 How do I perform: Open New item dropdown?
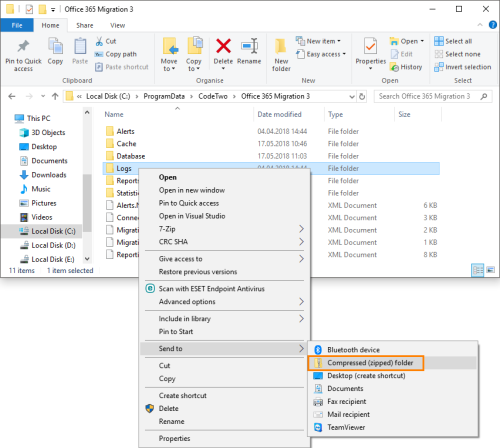pos(318,41)
